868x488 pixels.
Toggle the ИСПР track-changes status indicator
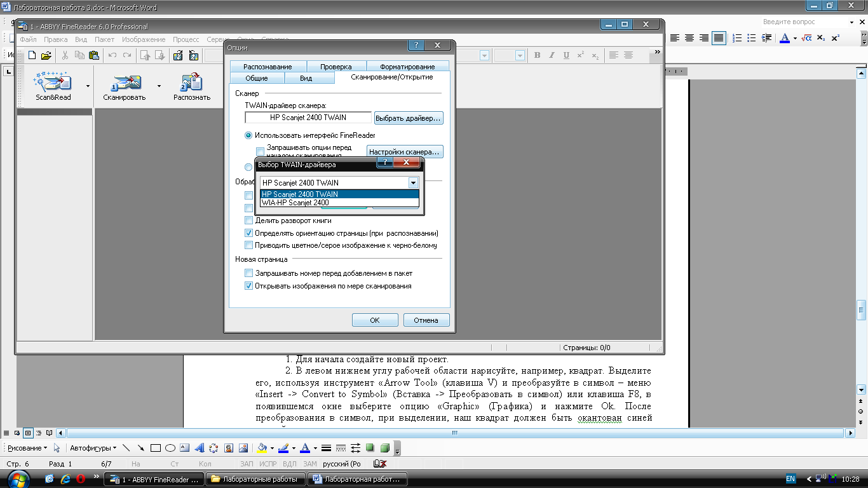pyautogui.click(x=268, y=464)
